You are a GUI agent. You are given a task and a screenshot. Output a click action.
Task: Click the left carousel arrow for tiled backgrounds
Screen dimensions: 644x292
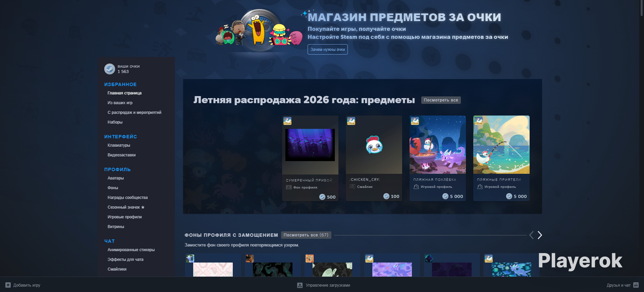click(531, 235)
